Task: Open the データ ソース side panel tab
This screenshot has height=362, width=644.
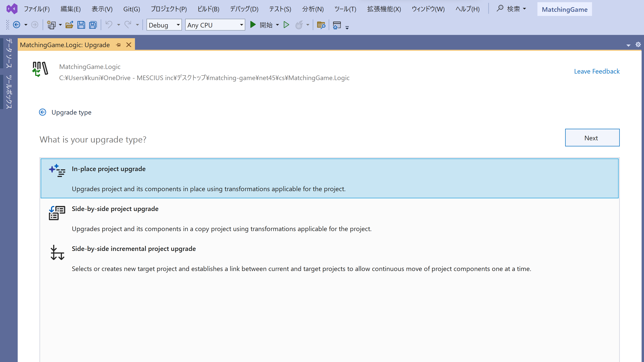Action: tap(9, 53)
